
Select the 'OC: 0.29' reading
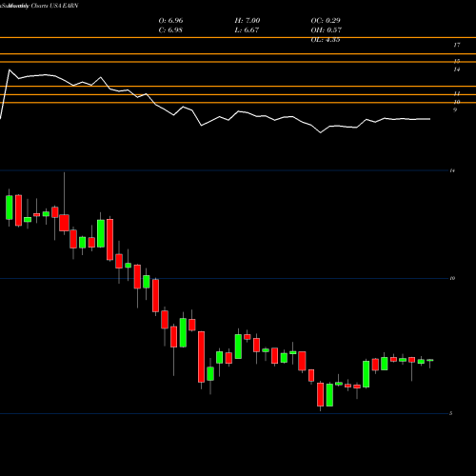point(326,21)
